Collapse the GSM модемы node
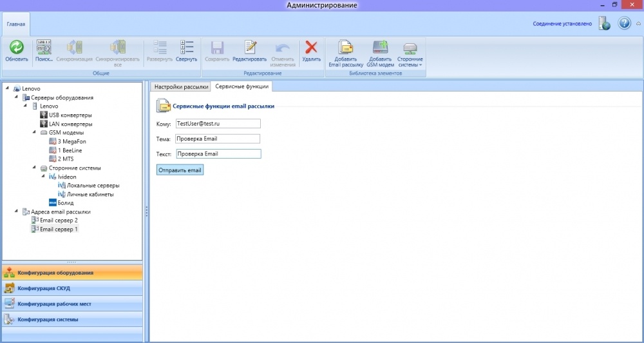644x343 pixels. 35,132
